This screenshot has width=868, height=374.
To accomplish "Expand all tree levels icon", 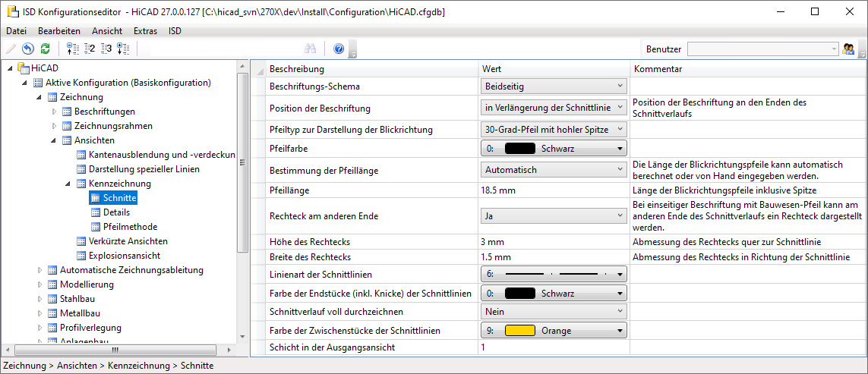I will click(x=124, y=49).
